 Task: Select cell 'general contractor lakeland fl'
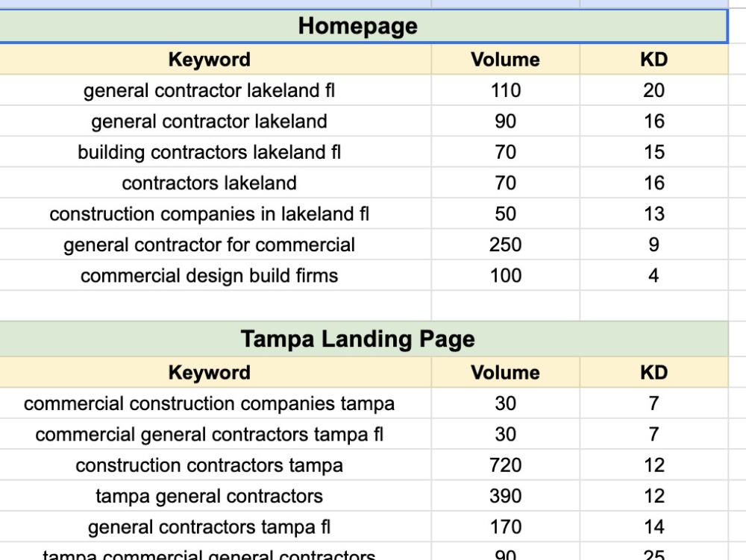point(215,90)
